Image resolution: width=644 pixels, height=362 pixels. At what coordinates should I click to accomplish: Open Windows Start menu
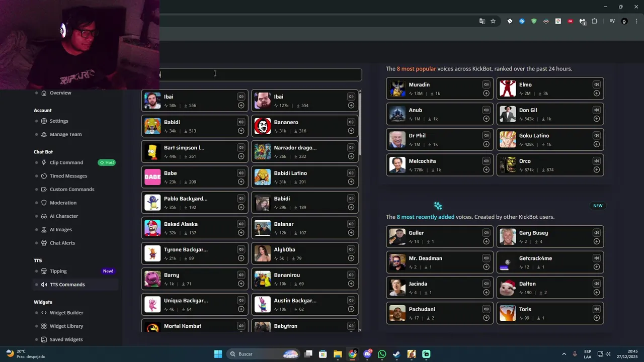pos(218,354)
